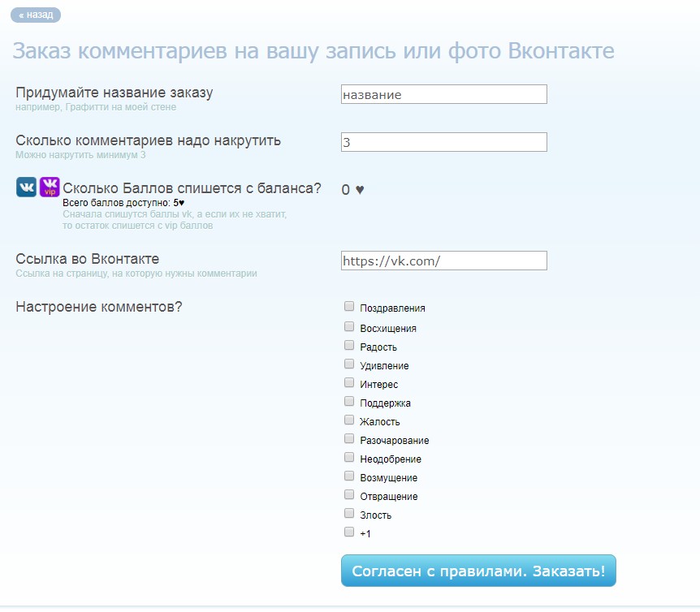
Task: Click the purple VK vip icon
Action: (x=50, y=187)
